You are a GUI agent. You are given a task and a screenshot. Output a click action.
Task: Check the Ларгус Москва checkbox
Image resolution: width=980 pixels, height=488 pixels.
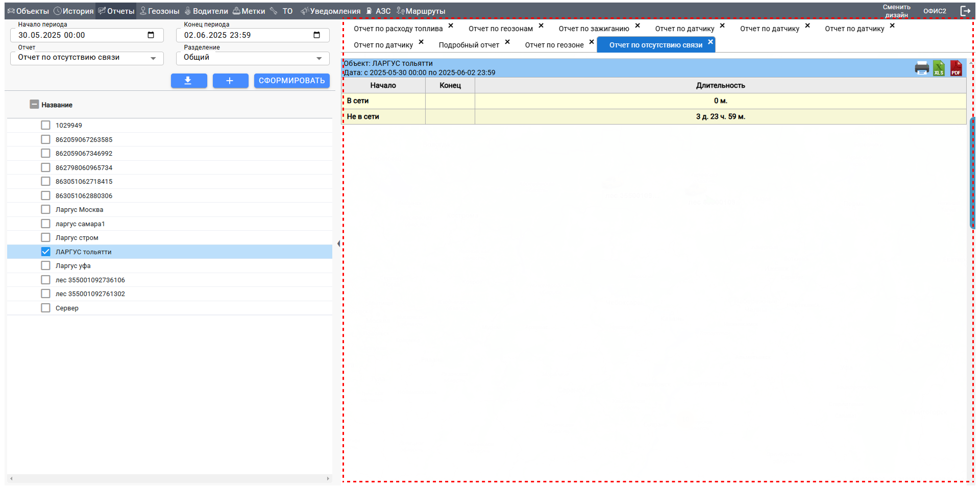click(46, 209)
